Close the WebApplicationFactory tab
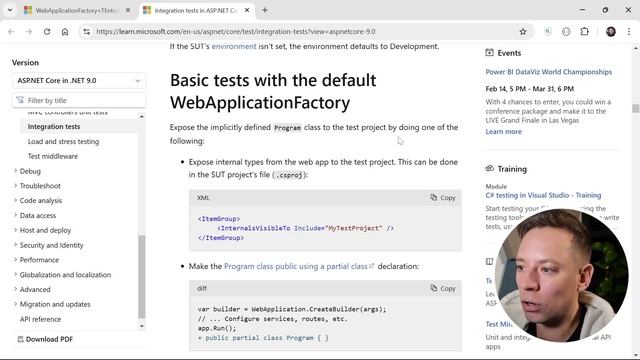 (x=128, y=10)
